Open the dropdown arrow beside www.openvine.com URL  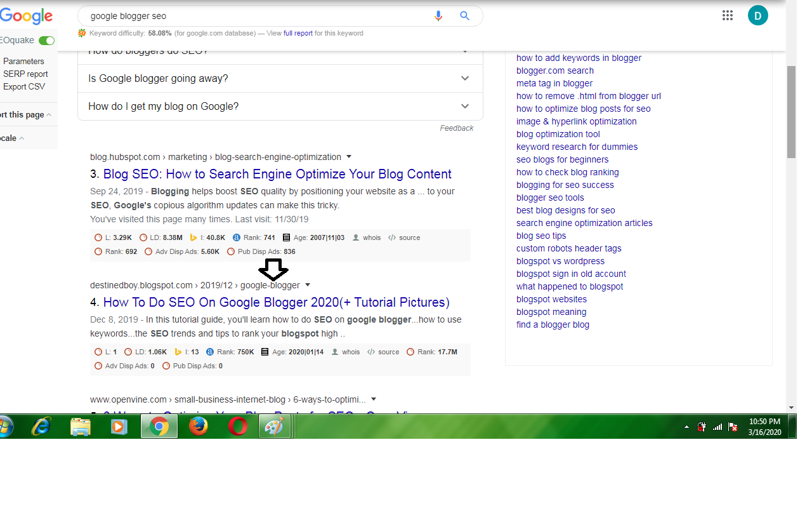click(x=374, y=399)
